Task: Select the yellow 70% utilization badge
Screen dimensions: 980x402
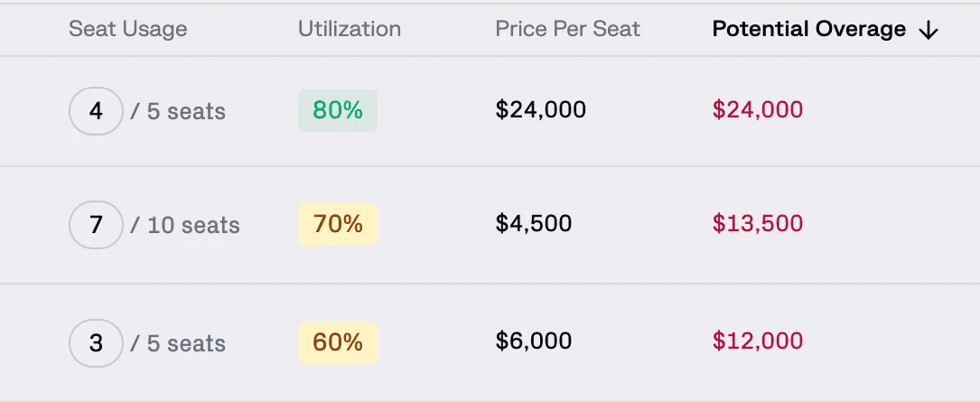Action: pyautogui.click(x=338, y=224)
